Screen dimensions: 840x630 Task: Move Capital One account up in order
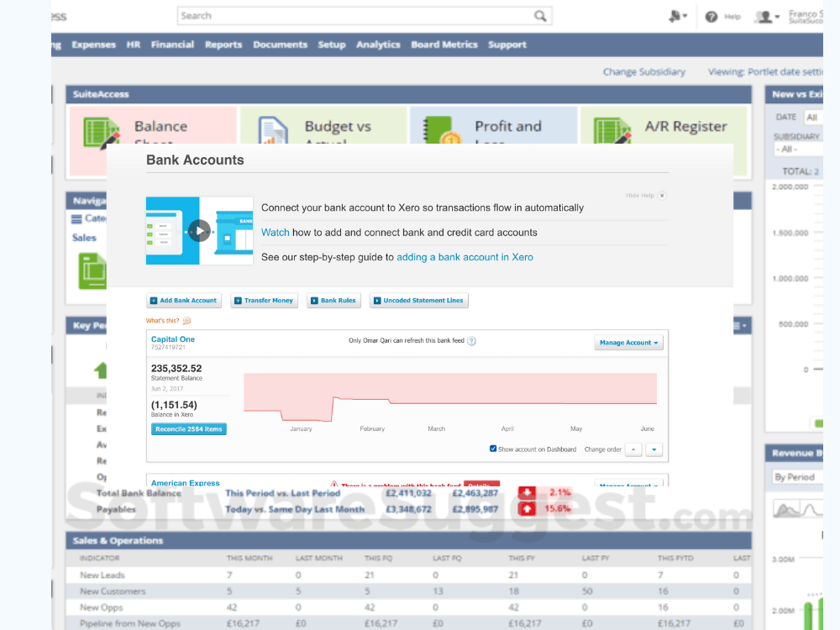633,449
